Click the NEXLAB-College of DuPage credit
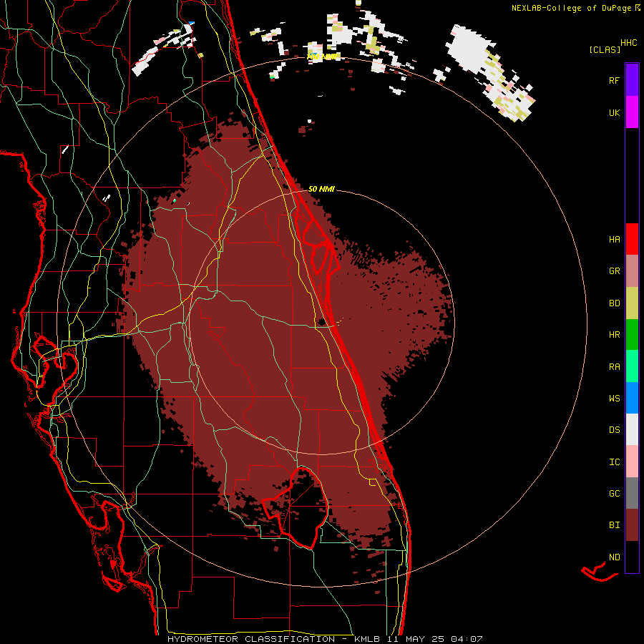The image size is (644, 644). pos(571,8)
